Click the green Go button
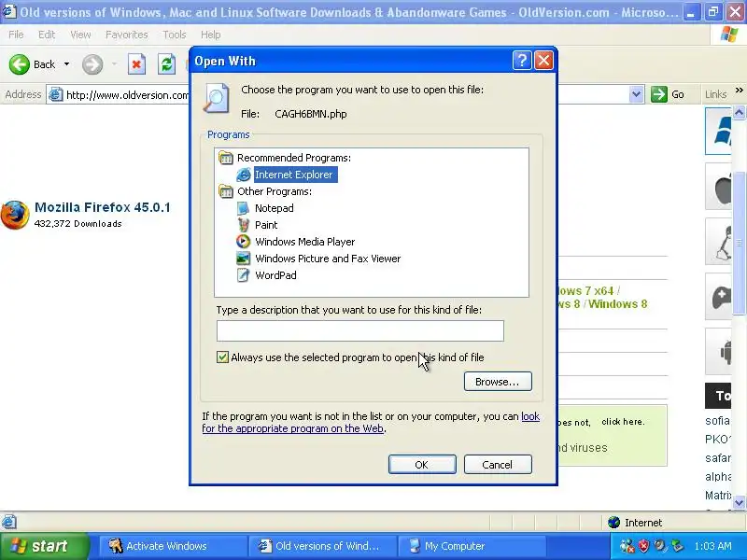The height and width of the screenshot is (560, 747). pyautogui.click(x=668, y=94)
